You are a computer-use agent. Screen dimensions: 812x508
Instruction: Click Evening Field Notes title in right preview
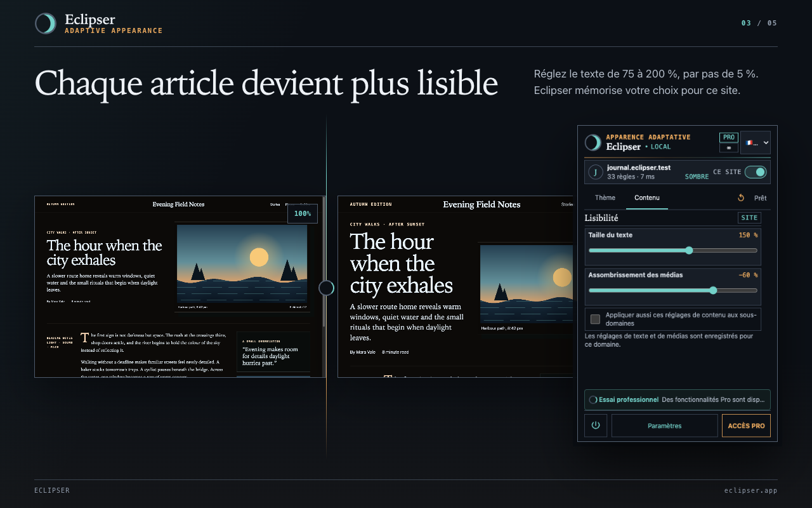tap(481, 204)
